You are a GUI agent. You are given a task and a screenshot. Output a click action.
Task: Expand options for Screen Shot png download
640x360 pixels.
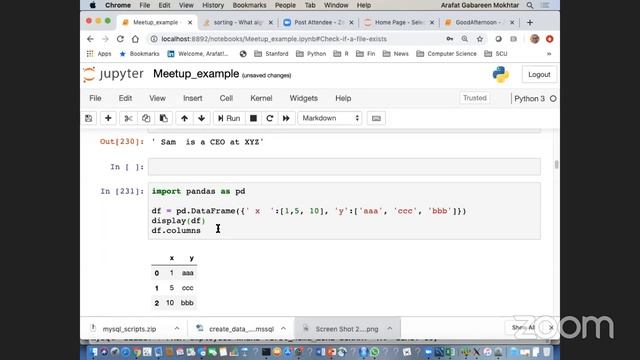pos(390,329)
